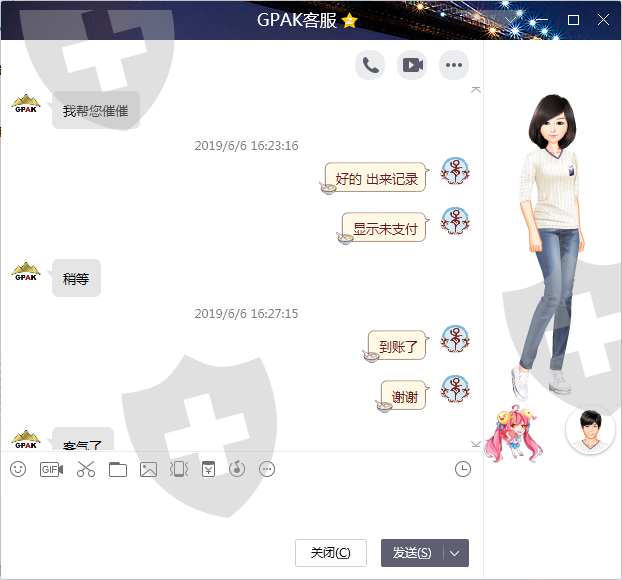The image size is (622, 580).
Task: Select the message 稍等
Action: click(x=76, y=278)
